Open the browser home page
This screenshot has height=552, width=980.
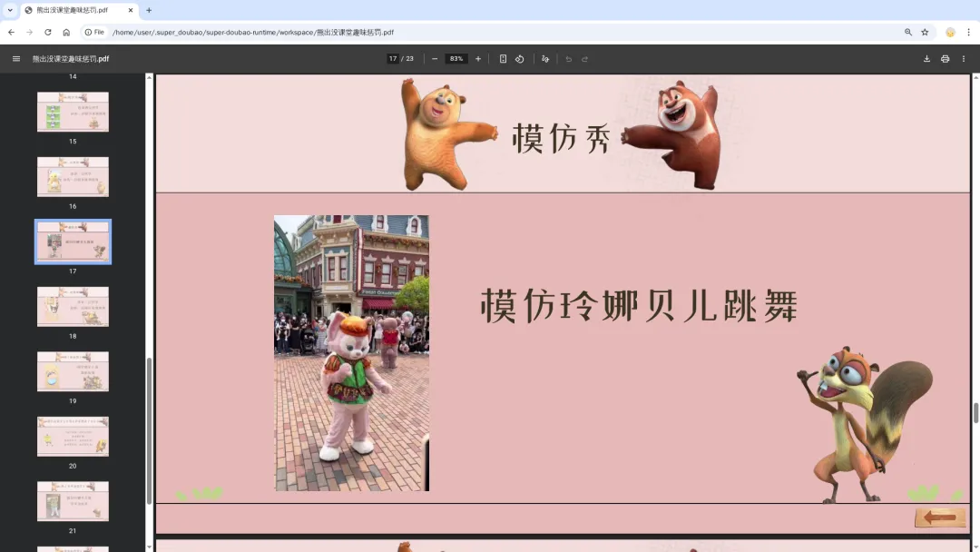pyautogui.click(x=66, y=32)
